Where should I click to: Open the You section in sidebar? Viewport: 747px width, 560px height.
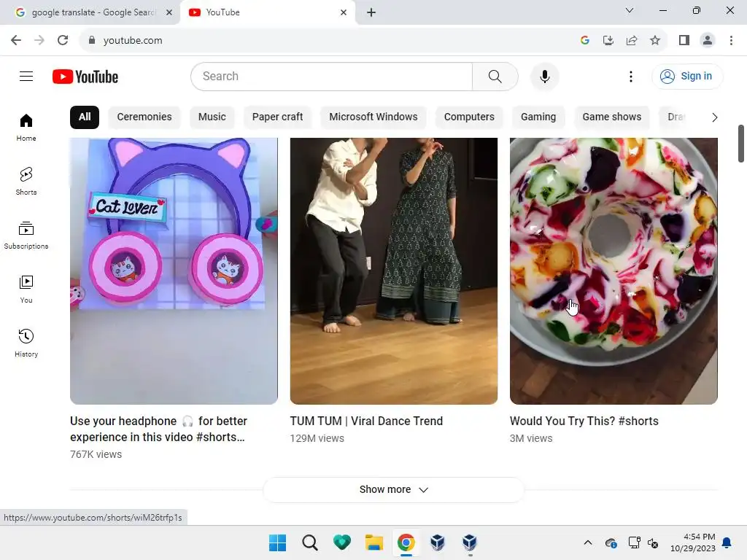[x=26, y=289]
